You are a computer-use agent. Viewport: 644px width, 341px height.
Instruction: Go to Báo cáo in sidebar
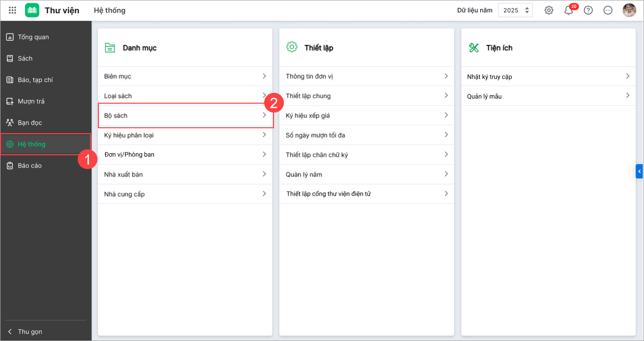tap(30, 166)
